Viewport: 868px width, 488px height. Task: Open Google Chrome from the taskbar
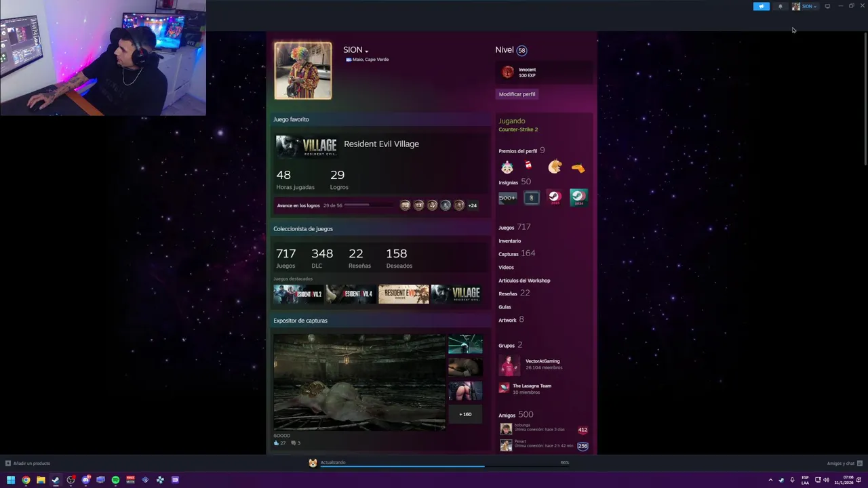point(26,480)
